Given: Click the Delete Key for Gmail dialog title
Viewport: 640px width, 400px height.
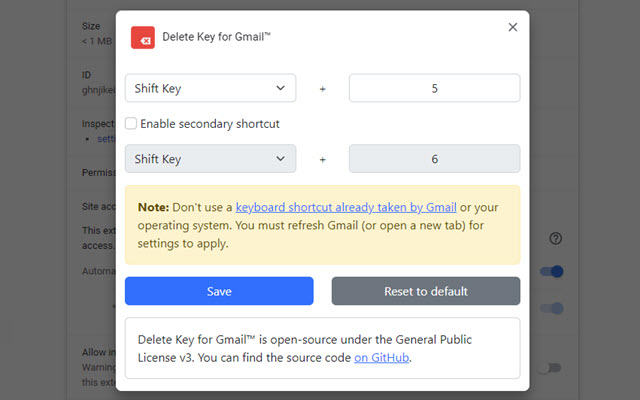Looking at the screenshot, I should click(217, 38).
